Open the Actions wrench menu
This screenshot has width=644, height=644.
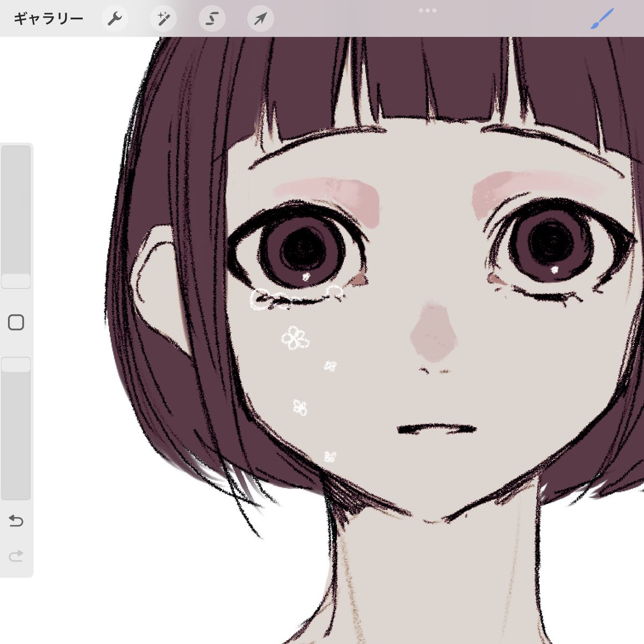[x=115, y=19]
